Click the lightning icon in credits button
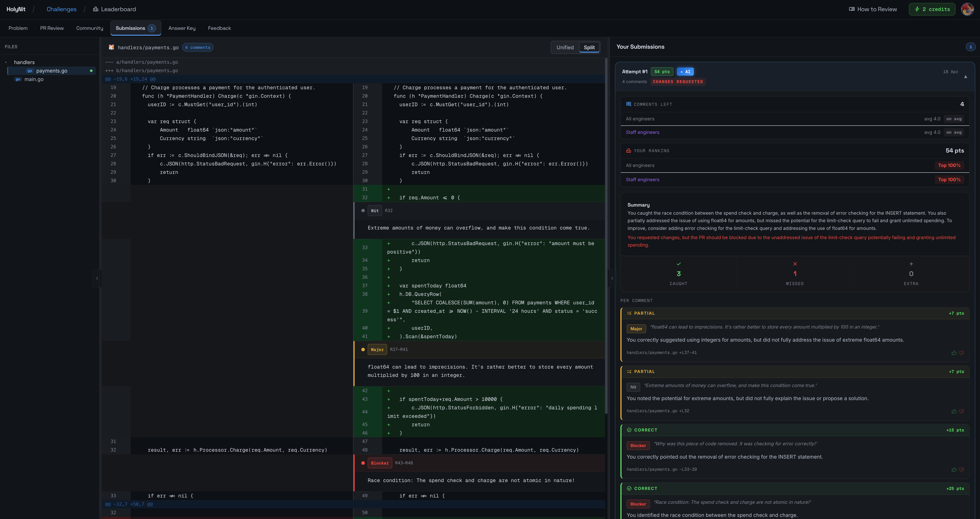 917,9
